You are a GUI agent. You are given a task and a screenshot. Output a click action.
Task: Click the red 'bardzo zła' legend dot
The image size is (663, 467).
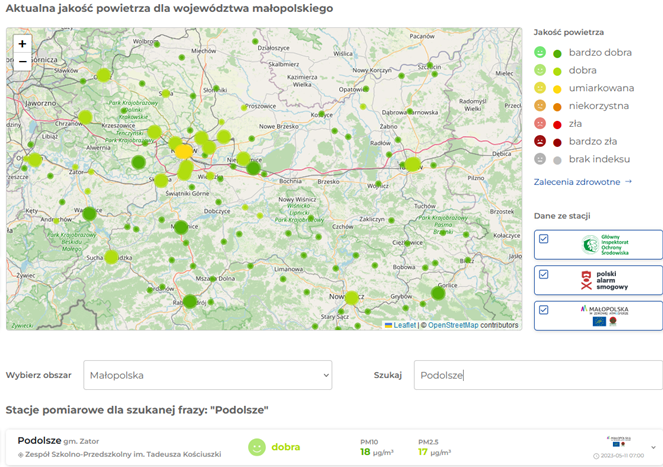[x=557, y=142]
